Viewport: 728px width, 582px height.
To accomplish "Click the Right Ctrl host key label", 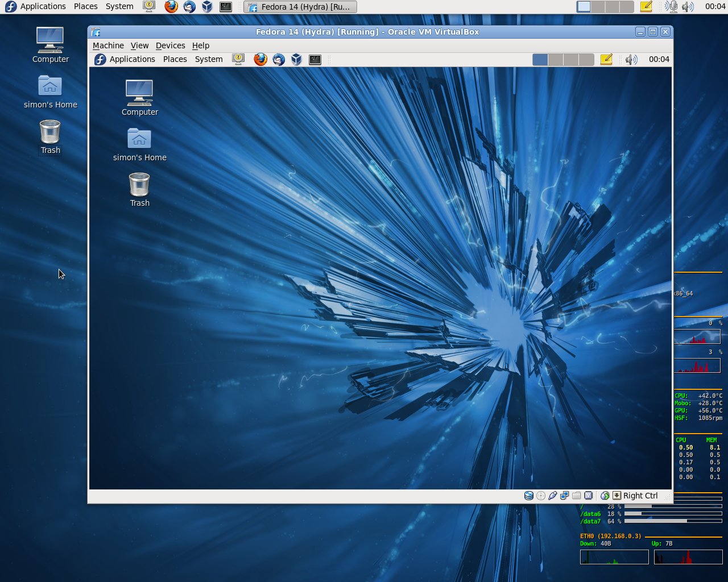I will tap(640, 496).
